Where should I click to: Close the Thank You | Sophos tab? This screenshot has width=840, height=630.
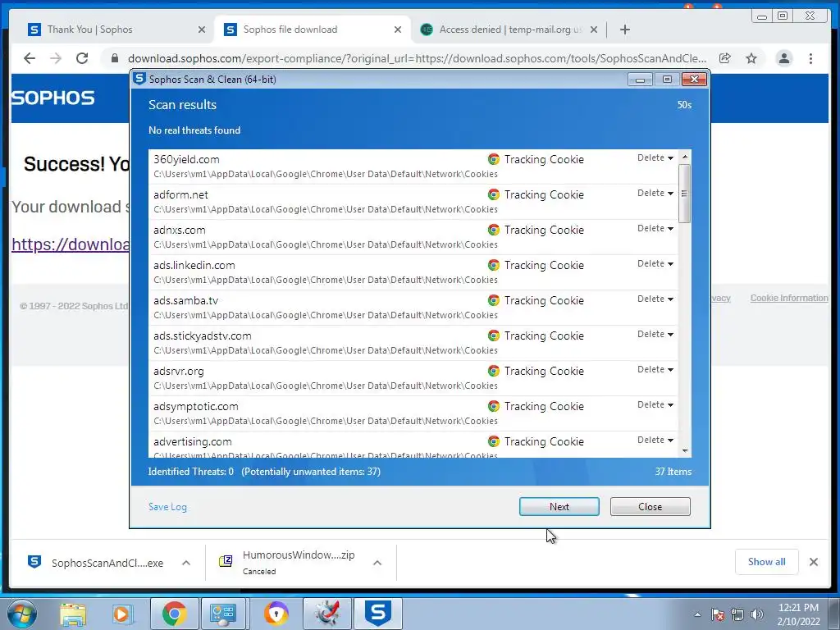pos(202,30)
